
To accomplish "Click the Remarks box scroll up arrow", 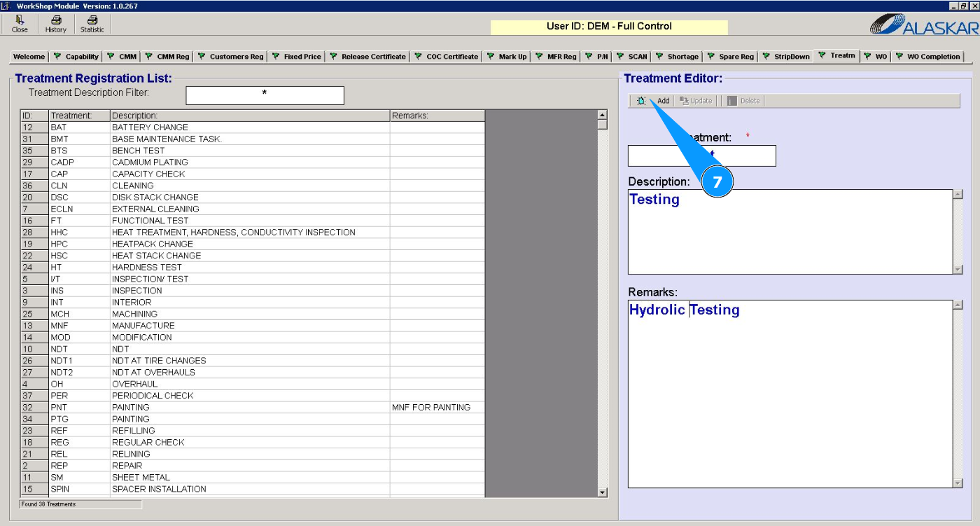I will click(958, 305).
